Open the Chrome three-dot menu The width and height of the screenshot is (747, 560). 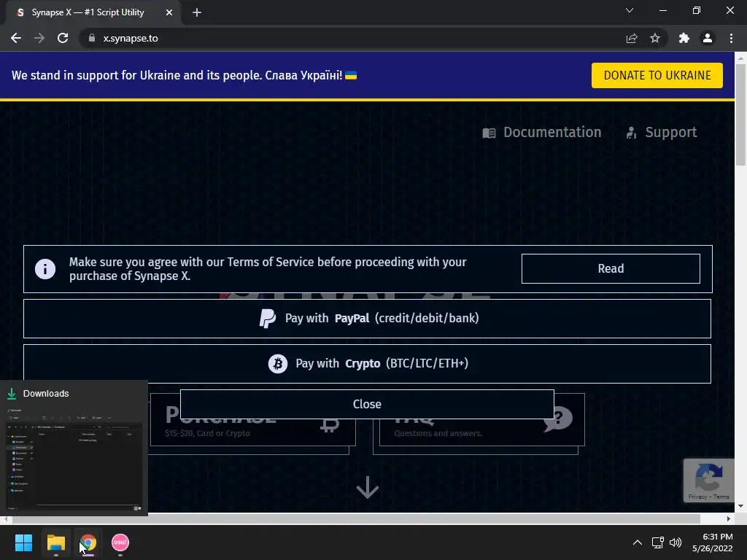[x=731, y=38]
